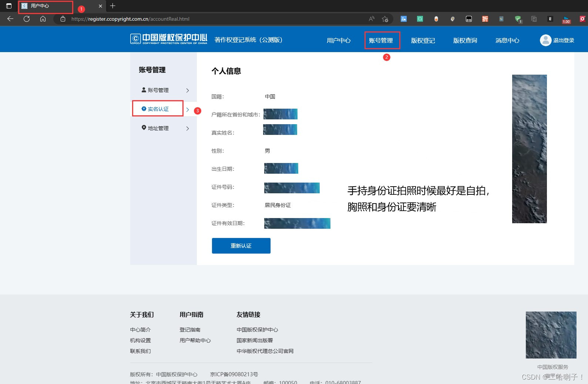Click the tall ID photo thumbnail
The height and width of the screenshot is (384, 588).
pyautogui.click(x=529, y=149)
